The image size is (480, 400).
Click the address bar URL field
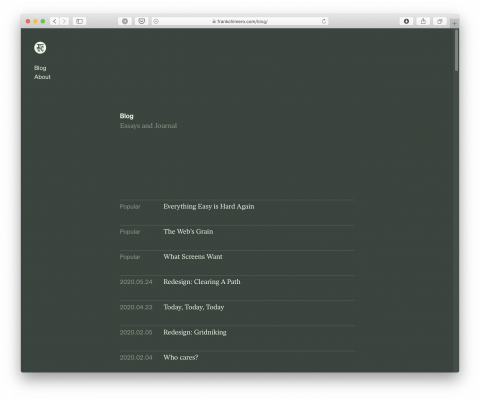[240, 21]
